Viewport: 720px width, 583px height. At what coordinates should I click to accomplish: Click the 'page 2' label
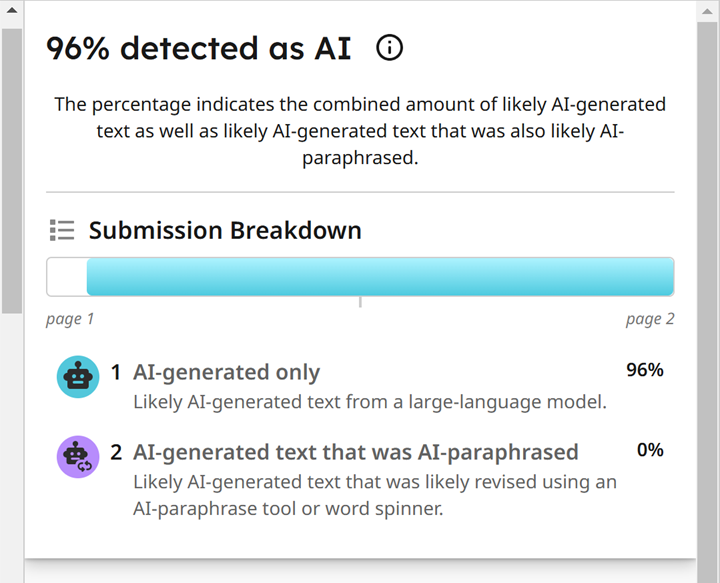point(650,319)
